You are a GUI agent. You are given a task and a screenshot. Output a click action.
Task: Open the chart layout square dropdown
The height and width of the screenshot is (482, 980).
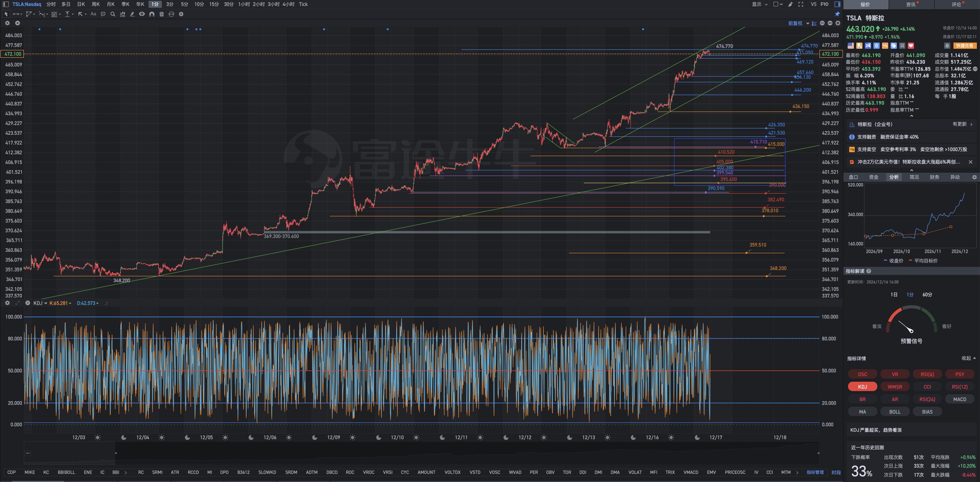click(778, 4)
